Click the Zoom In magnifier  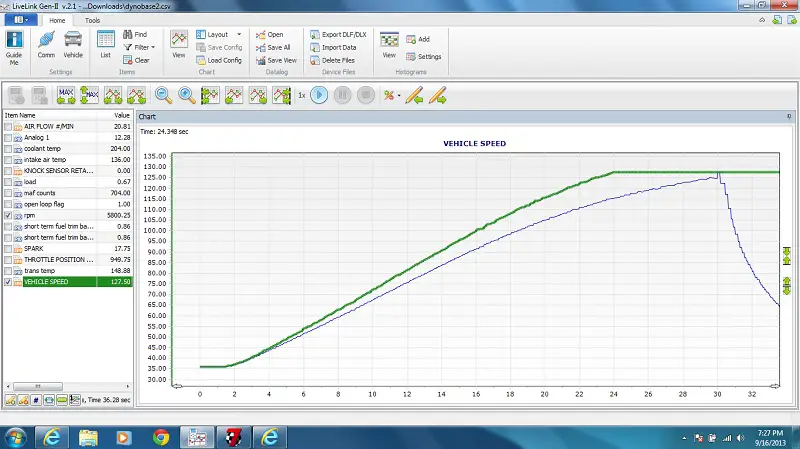[x=187, y=95]
